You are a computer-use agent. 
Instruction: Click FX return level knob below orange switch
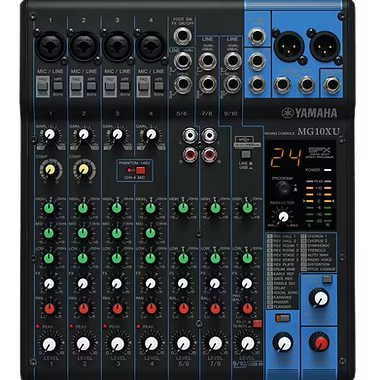(283, 343)
